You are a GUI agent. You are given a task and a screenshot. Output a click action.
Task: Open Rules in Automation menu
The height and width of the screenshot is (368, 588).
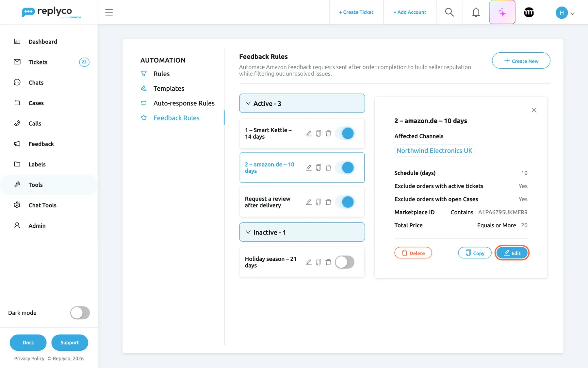coord(161,74)
